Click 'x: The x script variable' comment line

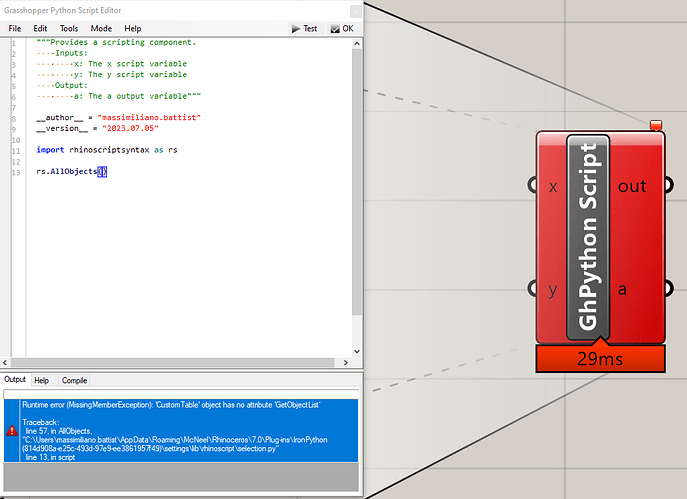pos(130,64)
